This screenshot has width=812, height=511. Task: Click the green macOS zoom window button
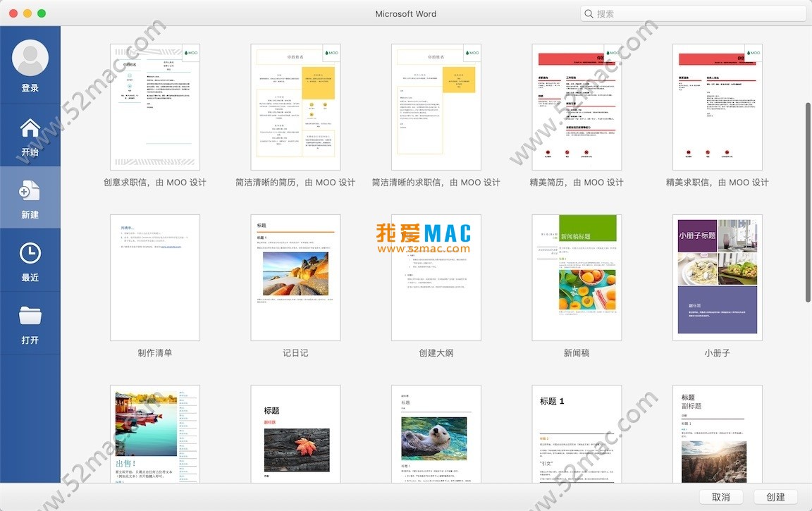[42, 13]
